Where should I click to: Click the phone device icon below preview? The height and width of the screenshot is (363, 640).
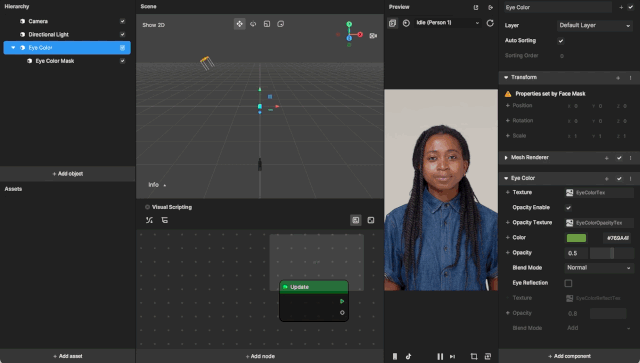[x=395, y=356]
